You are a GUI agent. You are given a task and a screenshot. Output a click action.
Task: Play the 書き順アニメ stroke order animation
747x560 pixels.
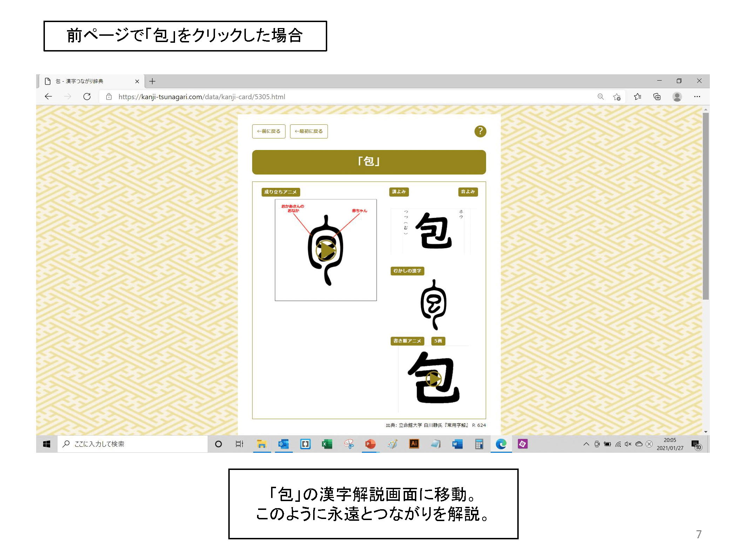click(x=433, y=378)
